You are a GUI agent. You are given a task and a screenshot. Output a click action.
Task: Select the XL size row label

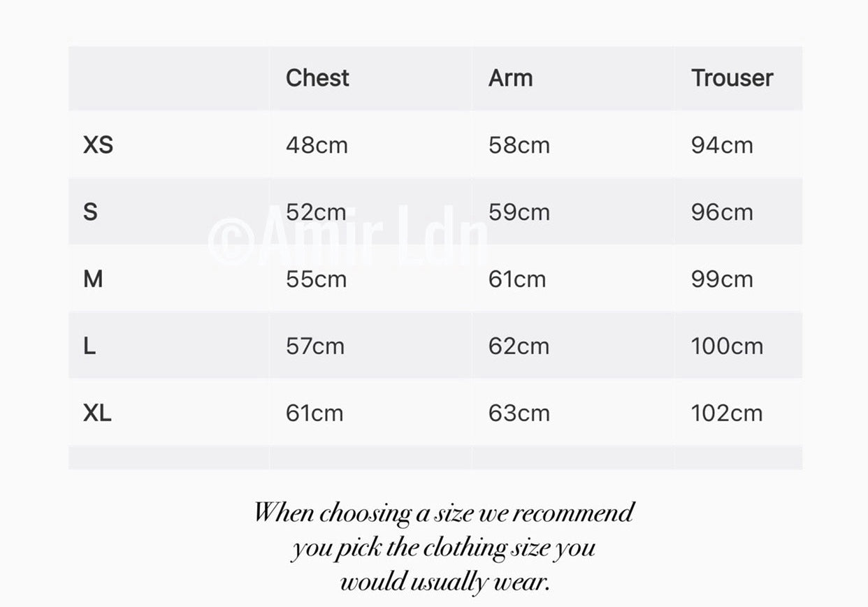(x=97, y=413)
